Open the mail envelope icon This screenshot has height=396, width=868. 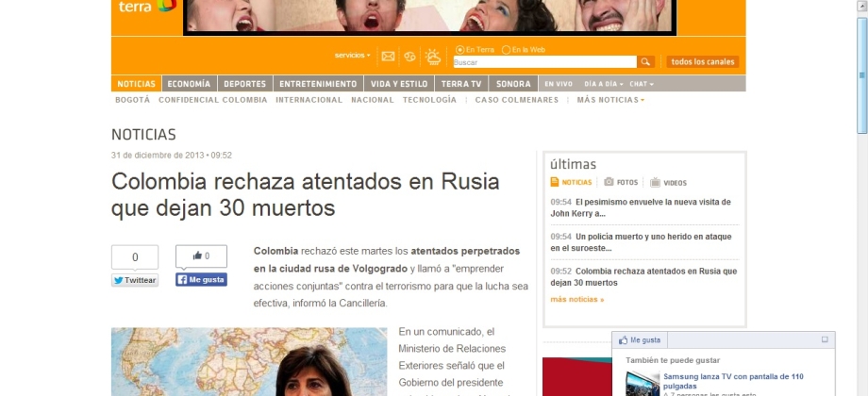click(x=388, y=57)
